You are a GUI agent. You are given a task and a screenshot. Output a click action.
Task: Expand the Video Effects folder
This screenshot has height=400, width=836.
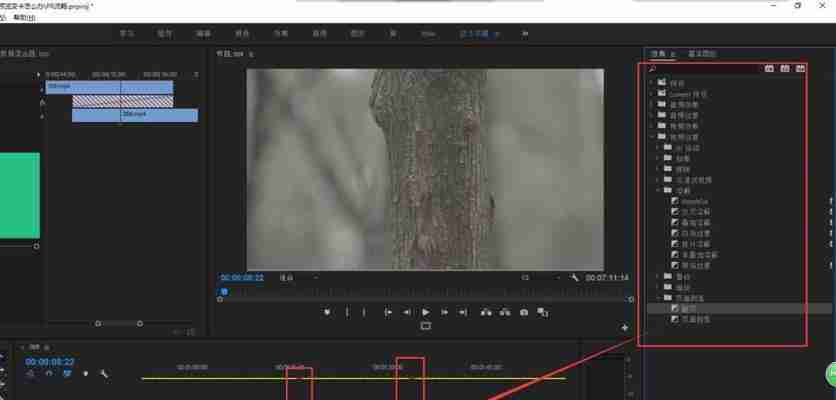coord(651,125)
